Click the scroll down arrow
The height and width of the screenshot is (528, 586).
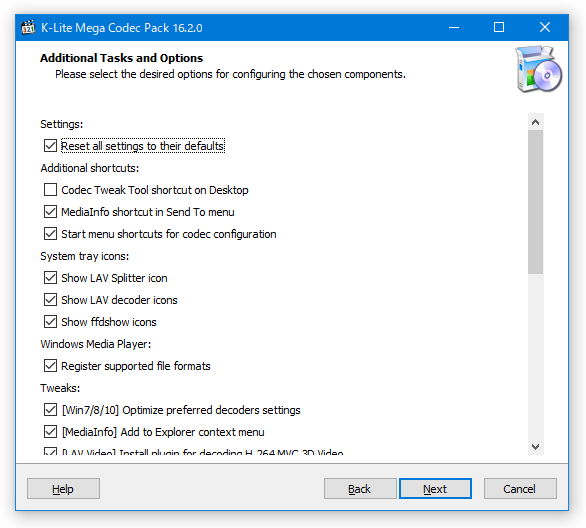pyautogui.click(x=535, y=447)
